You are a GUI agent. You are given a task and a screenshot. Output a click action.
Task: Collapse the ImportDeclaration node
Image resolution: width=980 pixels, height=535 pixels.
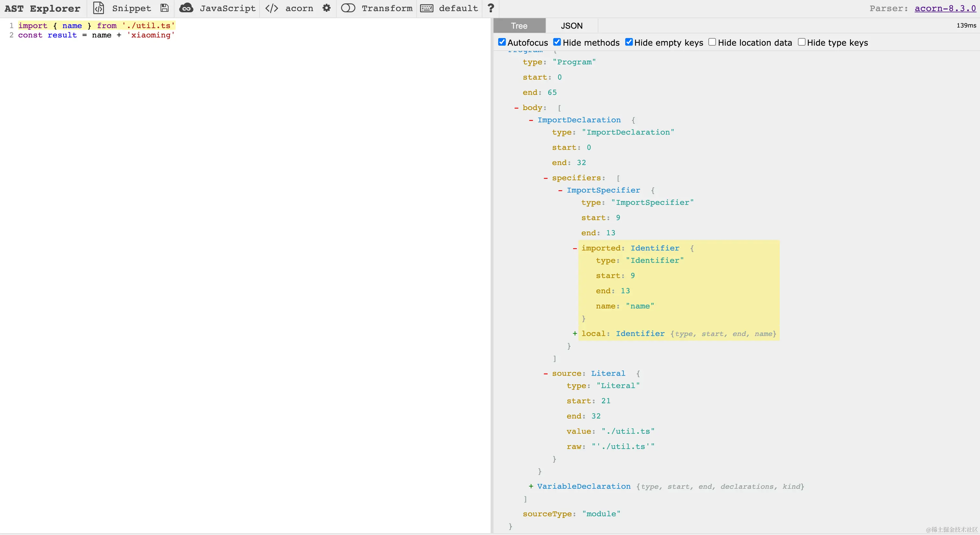click(531, 120)
